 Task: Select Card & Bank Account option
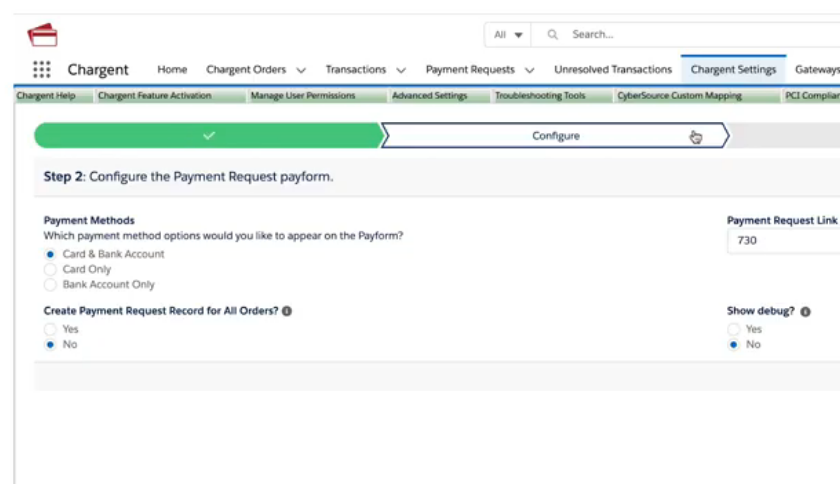coord(51,254)
